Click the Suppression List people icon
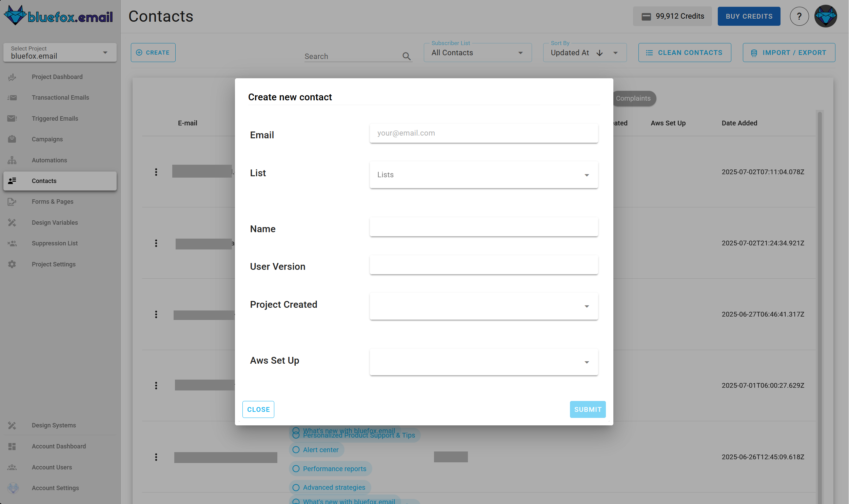849x504 pixels. click(x=12, y=243)
